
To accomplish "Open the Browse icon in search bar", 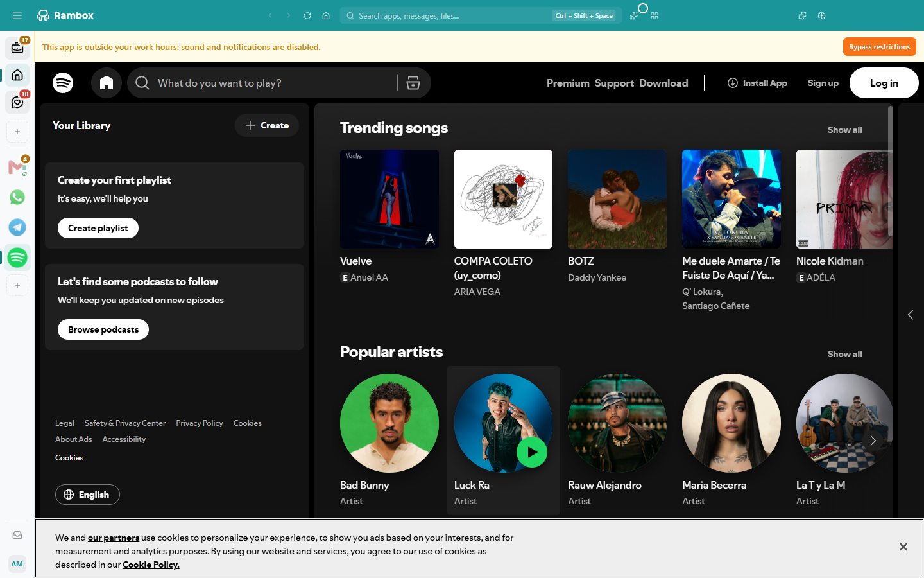I will pyautogui.click(x=413, y=83).
